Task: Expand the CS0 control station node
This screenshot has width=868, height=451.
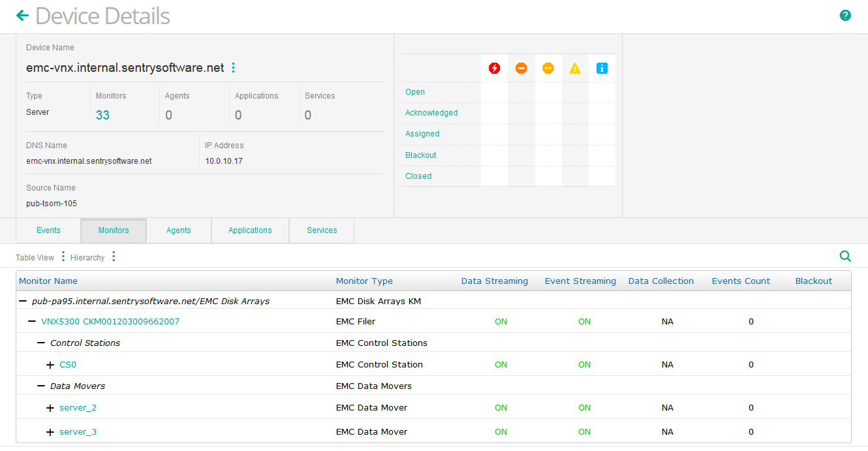Action: pyautogui.click(x=50, y=364)
